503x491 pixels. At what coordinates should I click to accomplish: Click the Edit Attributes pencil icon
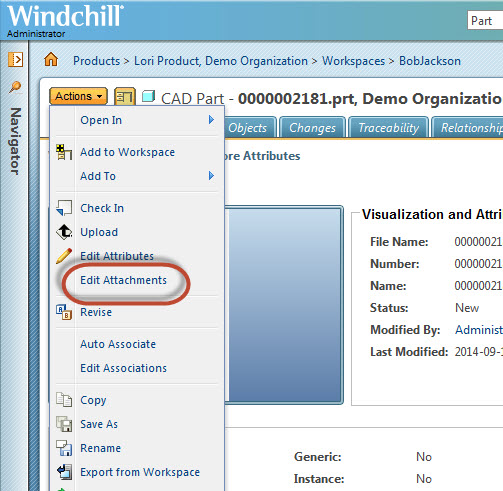[64, 256]
